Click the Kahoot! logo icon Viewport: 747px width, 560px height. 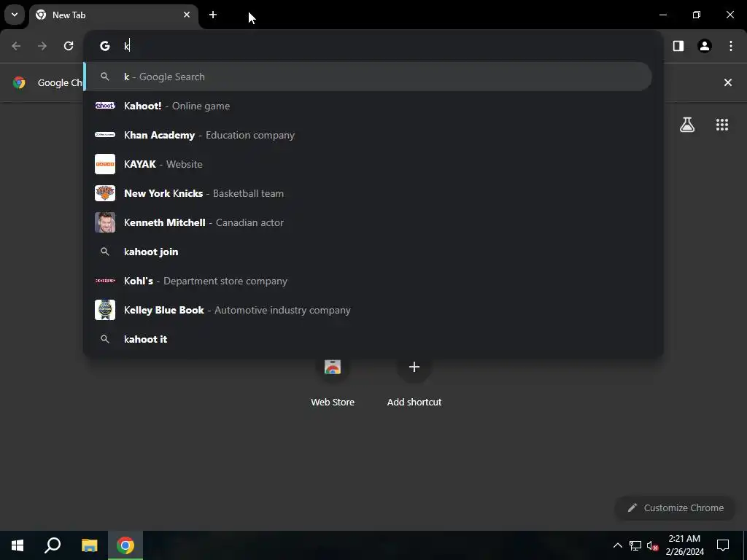(105, 106)
